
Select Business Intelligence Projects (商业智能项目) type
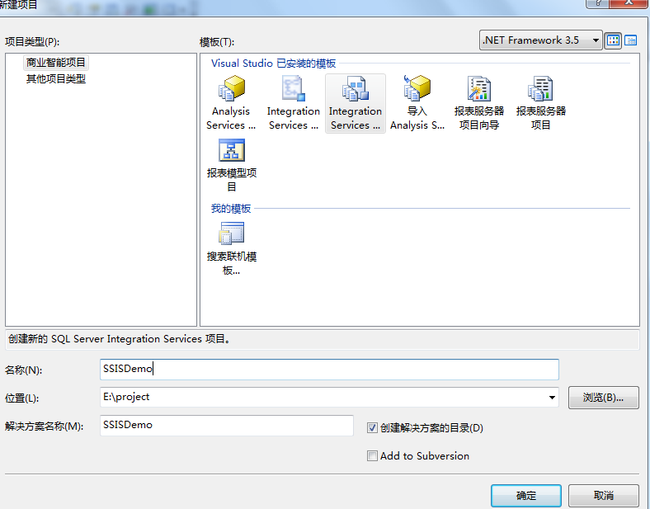(x=56, y=63)
